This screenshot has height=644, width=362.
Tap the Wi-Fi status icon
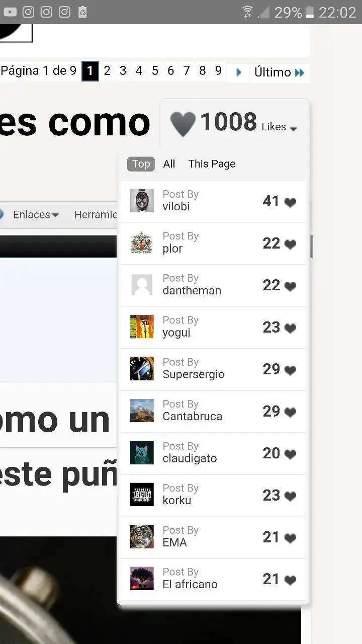pos(247,12)
